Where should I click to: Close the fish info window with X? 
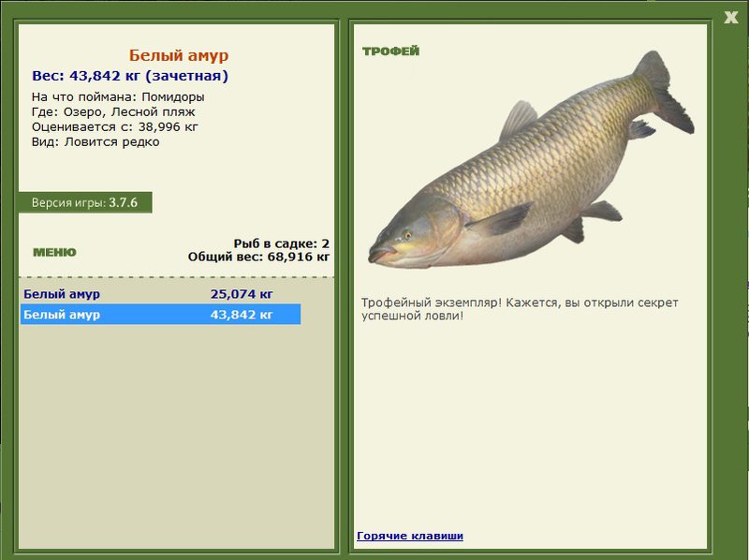point(730,16)
